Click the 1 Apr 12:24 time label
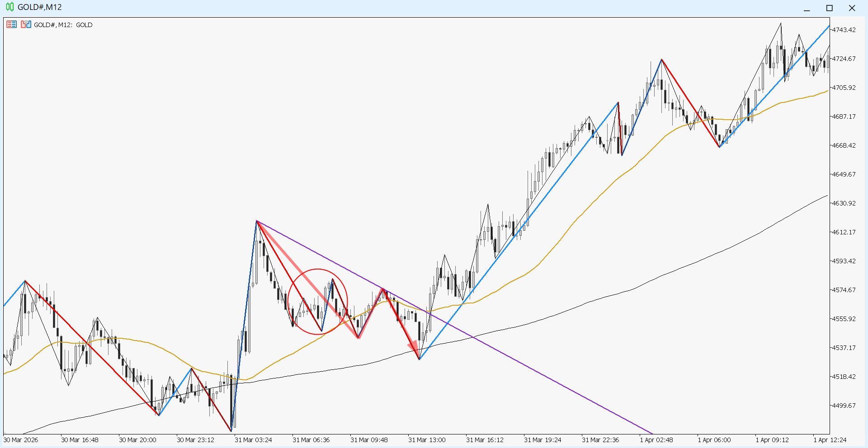This screenshot has width=868, height=448. [830, 440]
